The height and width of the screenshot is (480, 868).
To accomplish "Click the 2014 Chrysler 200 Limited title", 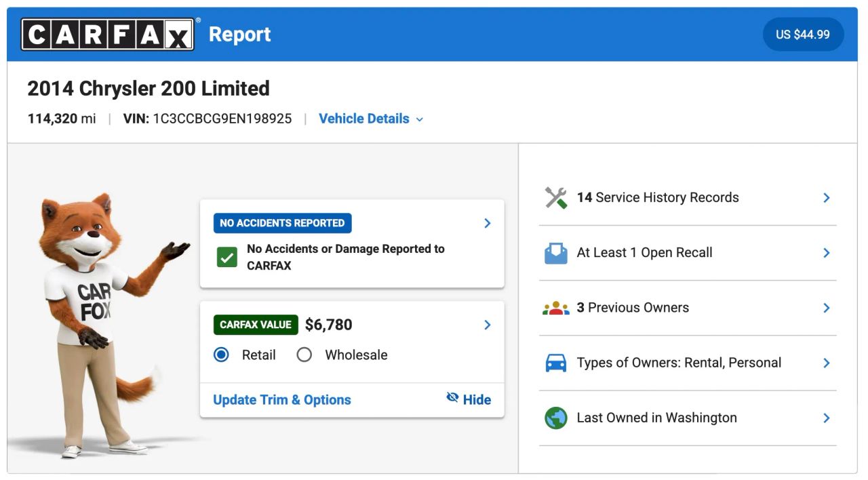I will pyautogui.click(x=149, y=88).
